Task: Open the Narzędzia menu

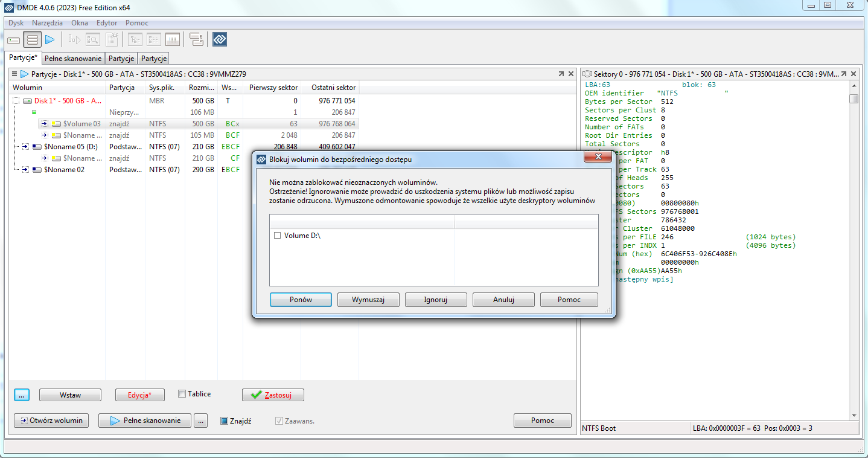Action: 48,23
